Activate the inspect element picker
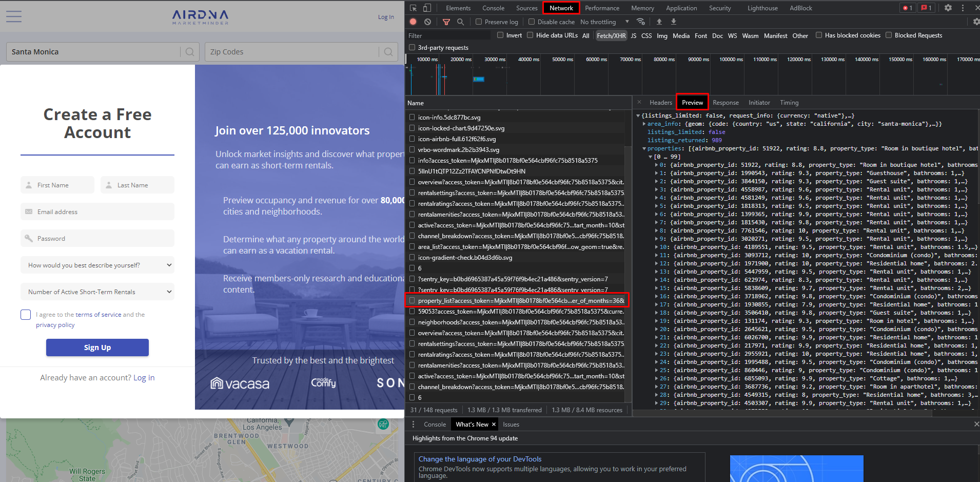 point(413,8)
